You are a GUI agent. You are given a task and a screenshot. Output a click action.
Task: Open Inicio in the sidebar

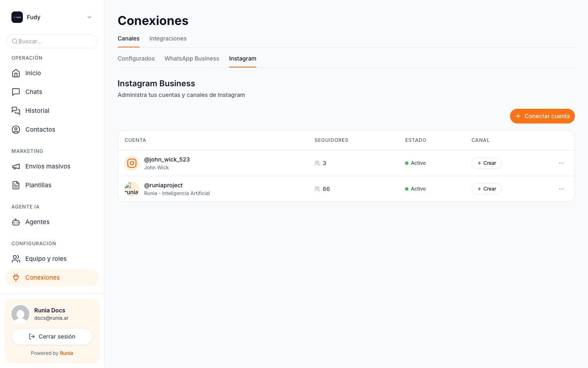(x=52, y=73)
